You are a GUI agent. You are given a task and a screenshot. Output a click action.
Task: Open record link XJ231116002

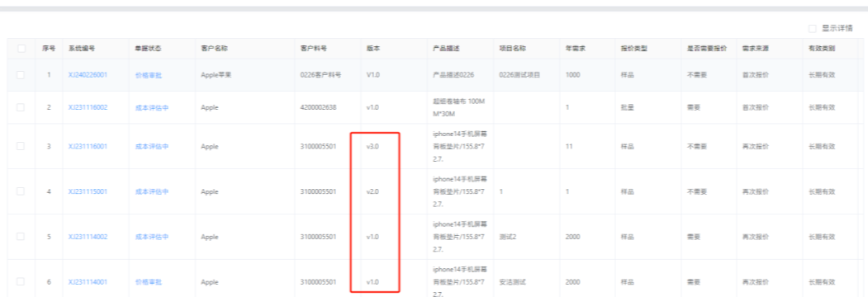coord(88,107)
